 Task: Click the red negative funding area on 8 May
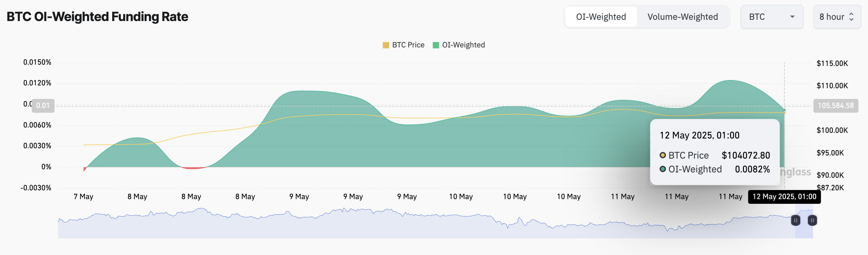pyautogui.click(x=193, y=168)
